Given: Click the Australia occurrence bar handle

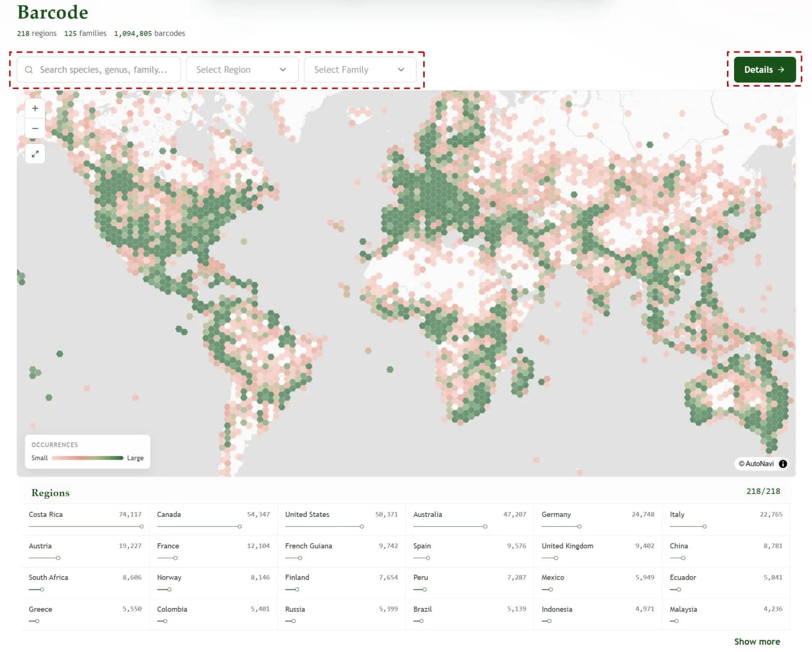Looking at the screenshot, I should pos(485,527).
